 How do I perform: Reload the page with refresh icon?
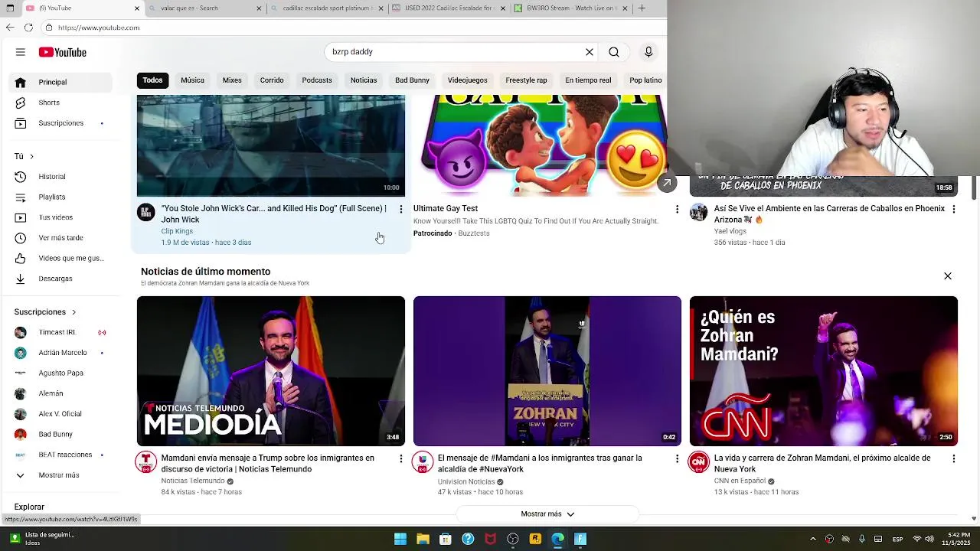[28, 28]
